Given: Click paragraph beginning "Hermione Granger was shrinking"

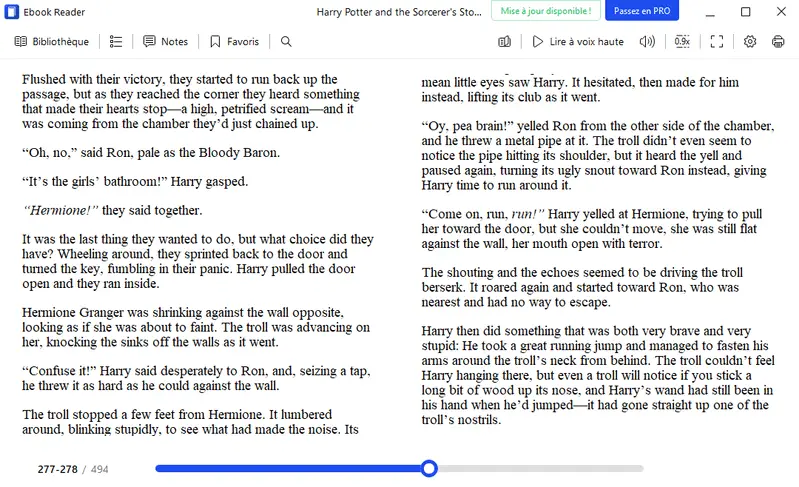Looking at the screenshot, I should click(196, 327).
